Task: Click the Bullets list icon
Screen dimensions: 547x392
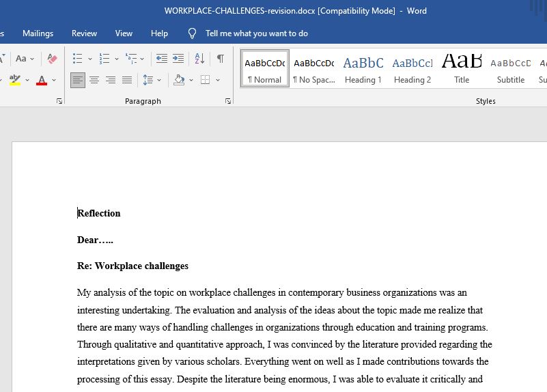Action: click(x=77, y=59)
